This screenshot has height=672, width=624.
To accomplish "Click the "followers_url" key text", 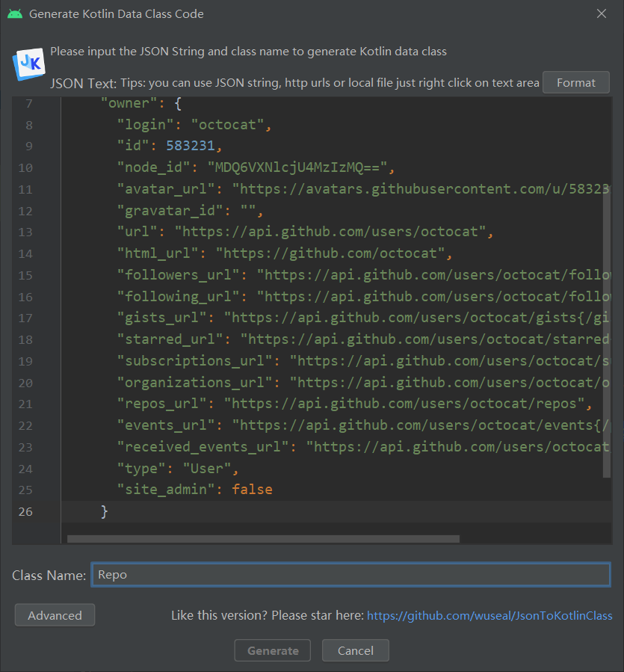I will 179,275.
